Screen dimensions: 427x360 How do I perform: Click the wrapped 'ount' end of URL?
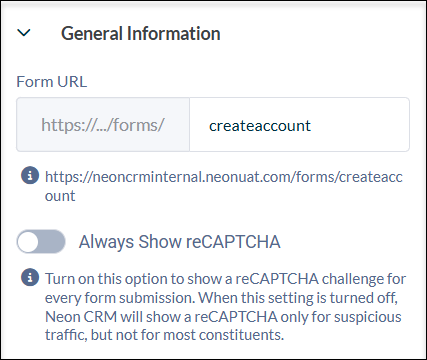click(x=60, y=196)
